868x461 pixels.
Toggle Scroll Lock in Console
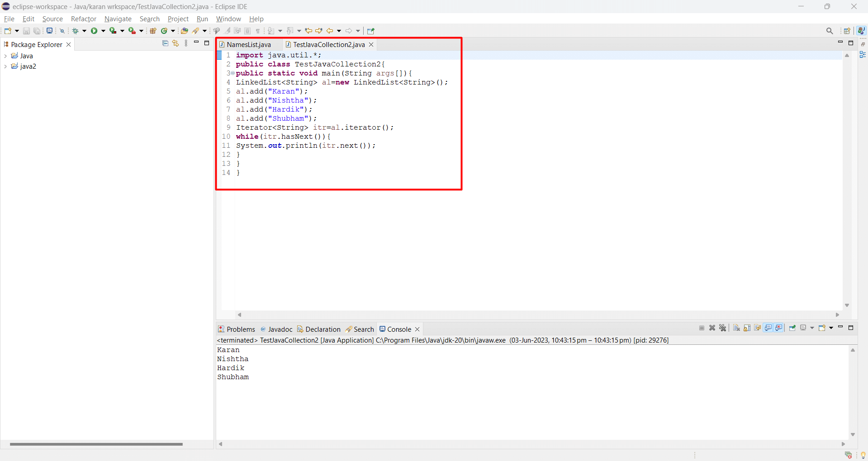[747, 328]
